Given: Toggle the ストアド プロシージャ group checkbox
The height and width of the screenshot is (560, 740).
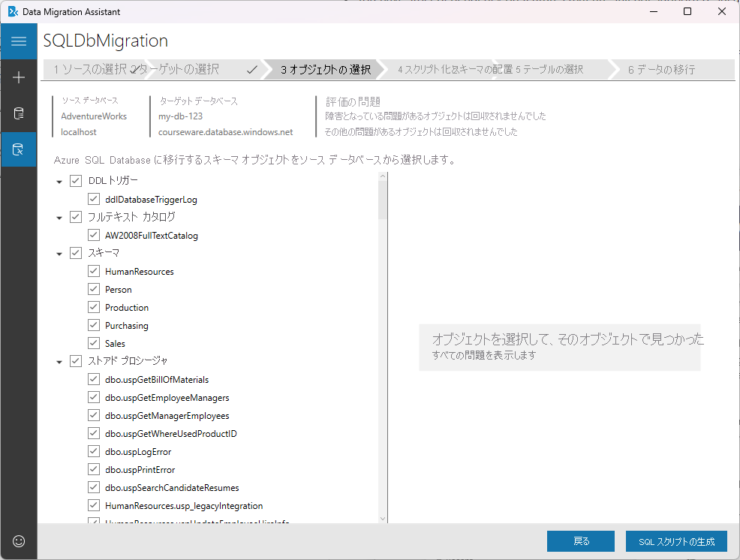Looking at the screenshot, I should pyautogui.click(x=76, y=361).
